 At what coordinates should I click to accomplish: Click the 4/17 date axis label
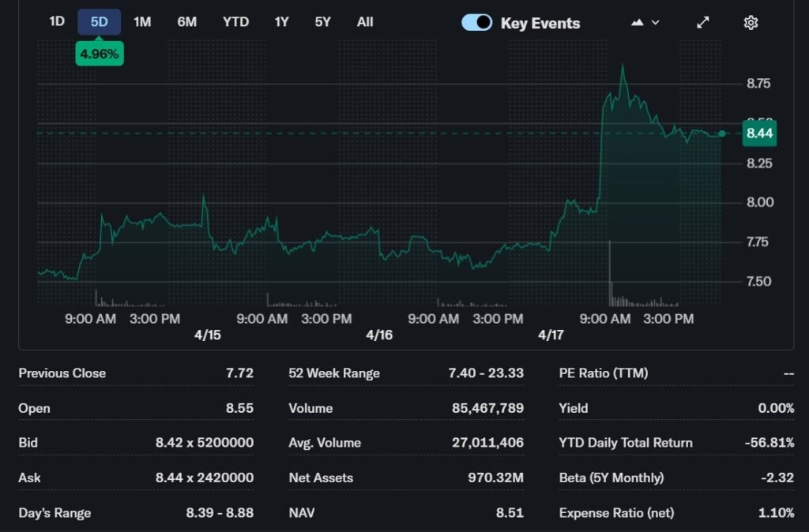[x=551, y=335]
